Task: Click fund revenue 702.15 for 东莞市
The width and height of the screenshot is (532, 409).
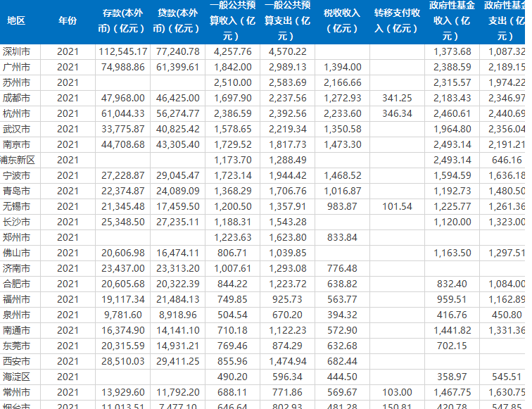Action: (x=452, y=346)
